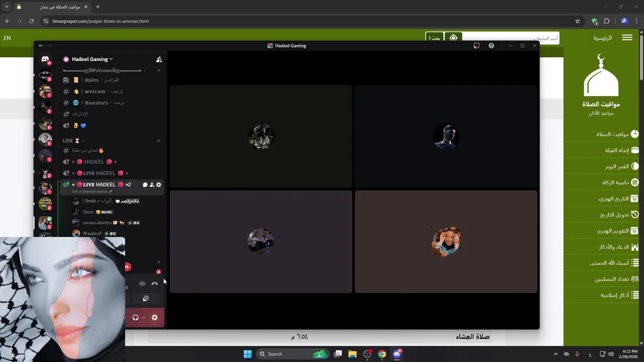Open output device options chevron
The height and width of the screenshot is (362, 644).
[x=144, y=318]
